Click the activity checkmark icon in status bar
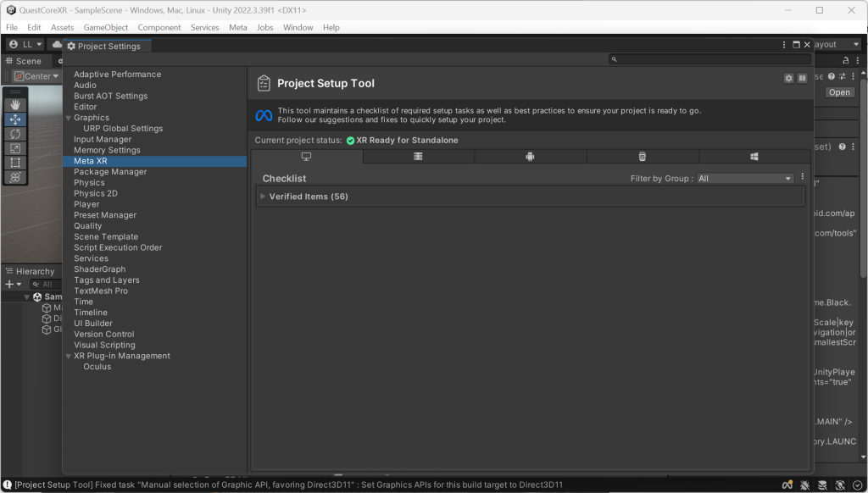The image size is (868, 493). pos(858,485)
